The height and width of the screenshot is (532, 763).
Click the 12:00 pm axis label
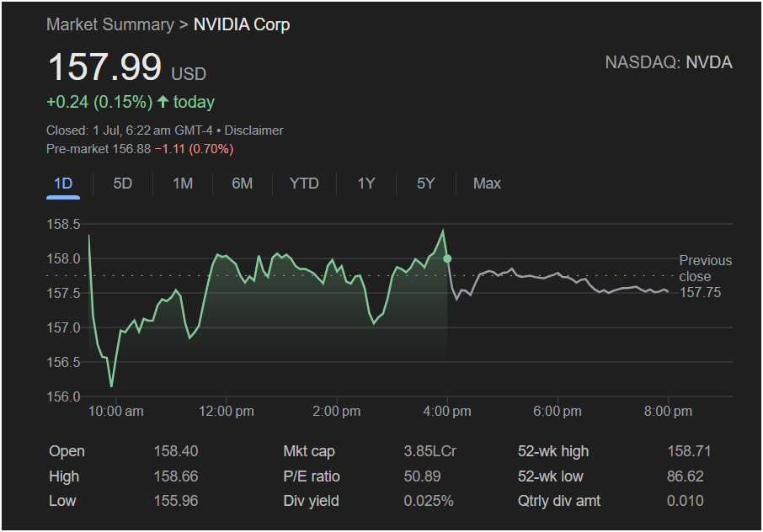(x=227, y=412)
